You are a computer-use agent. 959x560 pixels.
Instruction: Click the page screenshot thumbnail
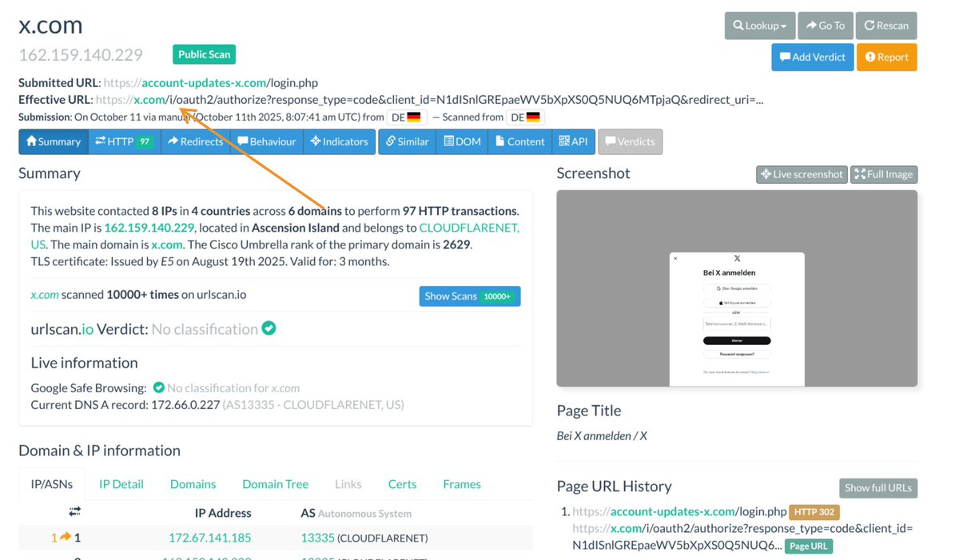coord(737,288)
